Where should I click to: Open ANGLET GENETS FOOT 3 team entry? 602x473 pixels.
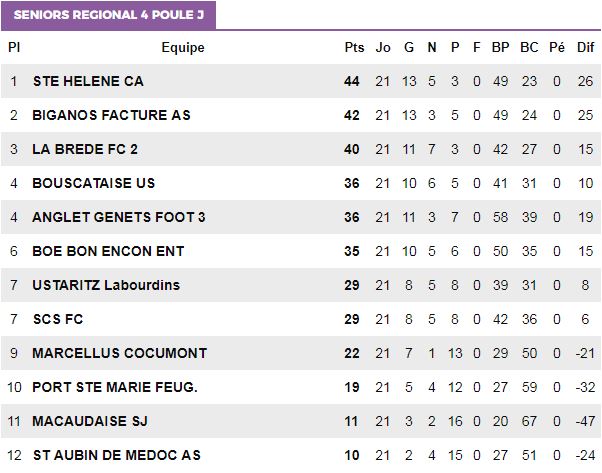pyautogui.click(x=119, y=217)
